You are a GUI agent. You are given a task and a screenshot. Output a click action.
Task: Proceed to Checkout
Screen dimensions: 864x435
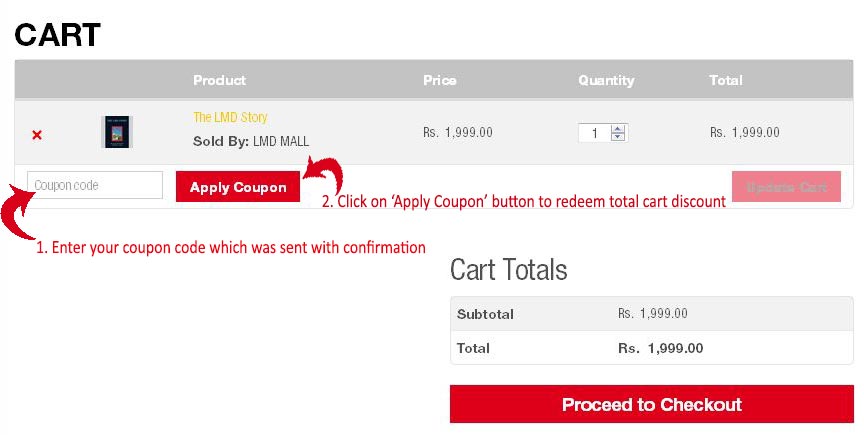pyautogui.click(x=652, y=405)
